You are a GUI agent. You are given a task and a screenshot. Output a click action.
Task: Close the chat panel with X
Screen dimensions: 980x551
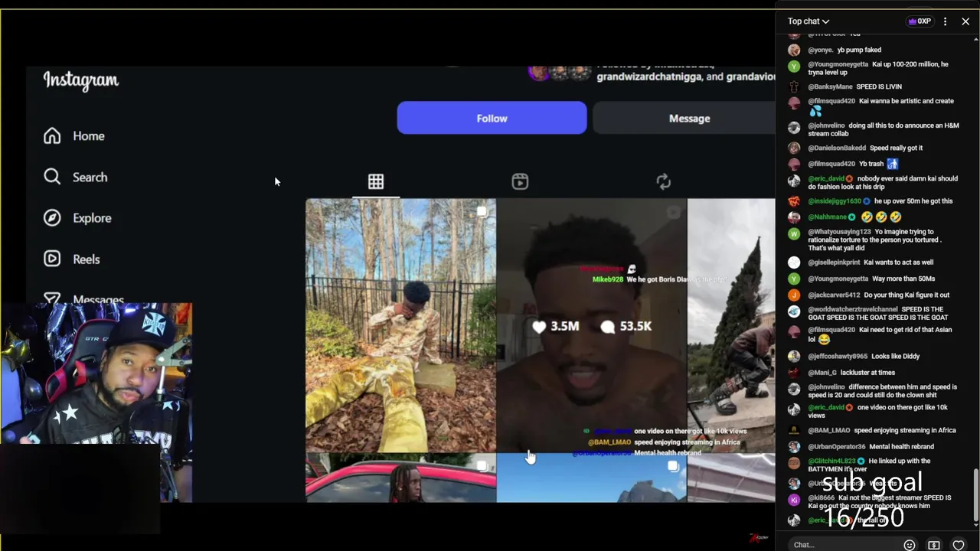[965, 21]
